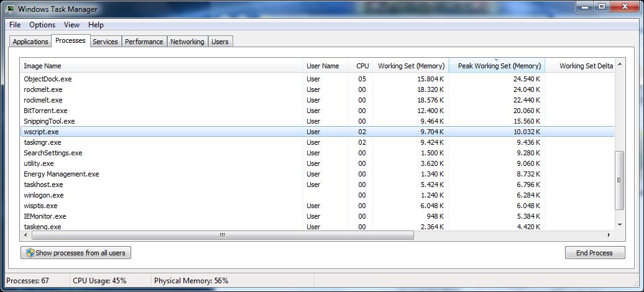Click the CPU value 05 for ObjectDock

(362, 79)
